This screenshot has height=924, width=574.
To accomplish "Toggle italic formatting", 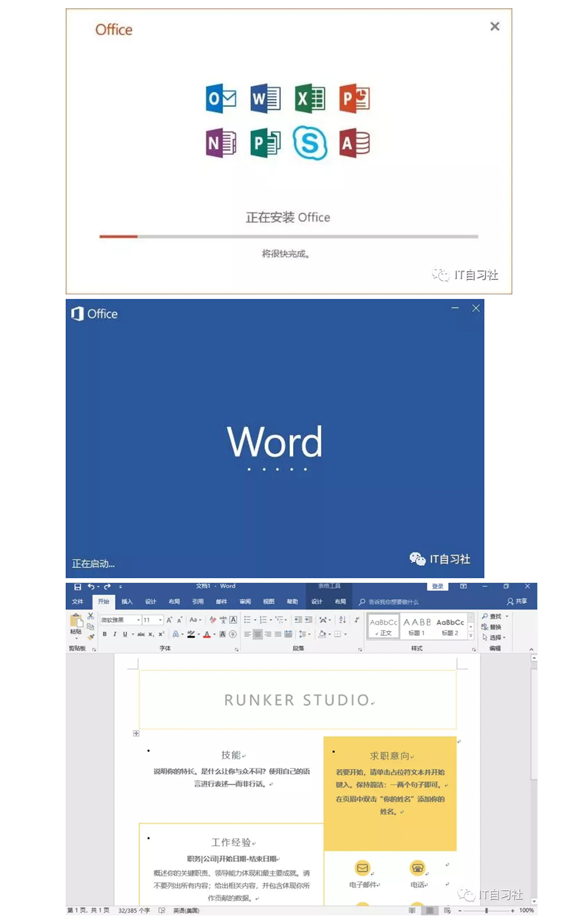I will point(115,635).
